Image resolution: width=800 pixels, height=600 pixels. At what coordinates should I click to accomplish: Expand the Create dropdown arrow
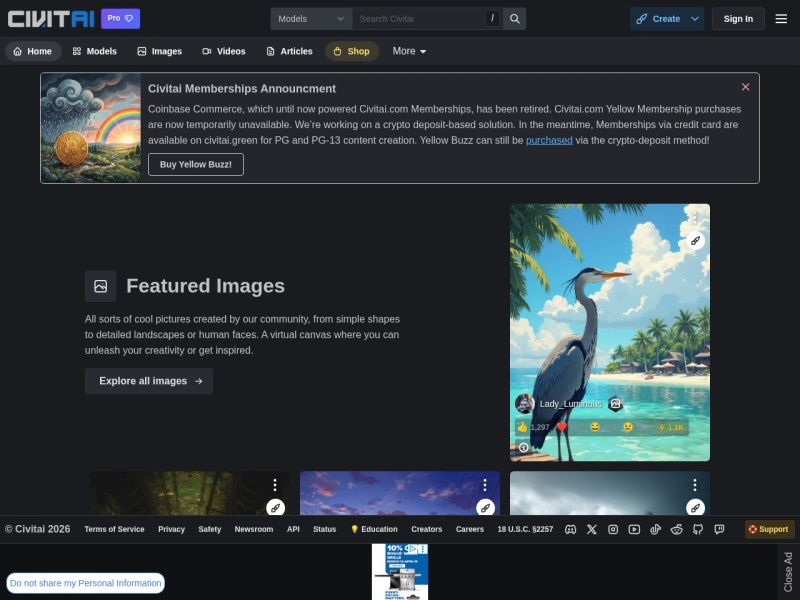coord(695,19)
